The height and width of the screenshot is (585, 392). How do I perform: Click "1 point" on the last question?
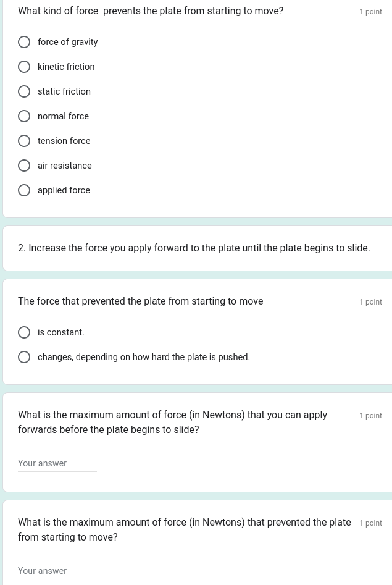pyautogui.click(x=370, y=523)
